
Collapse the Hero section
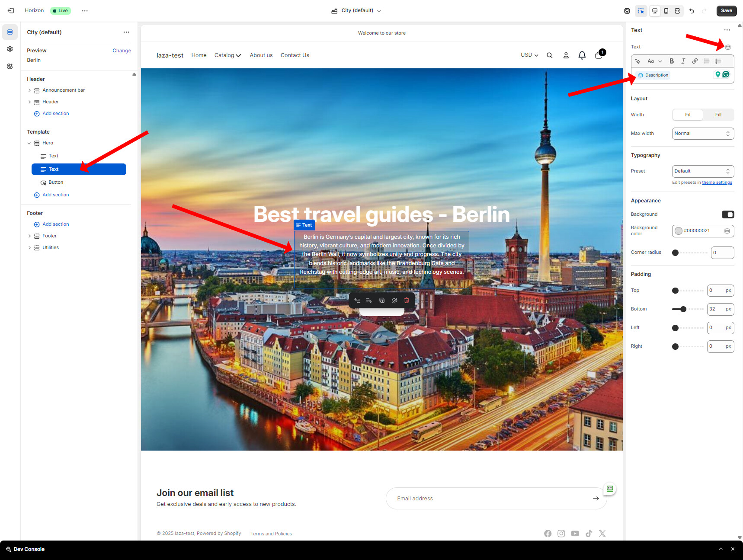tap(29, 143)
